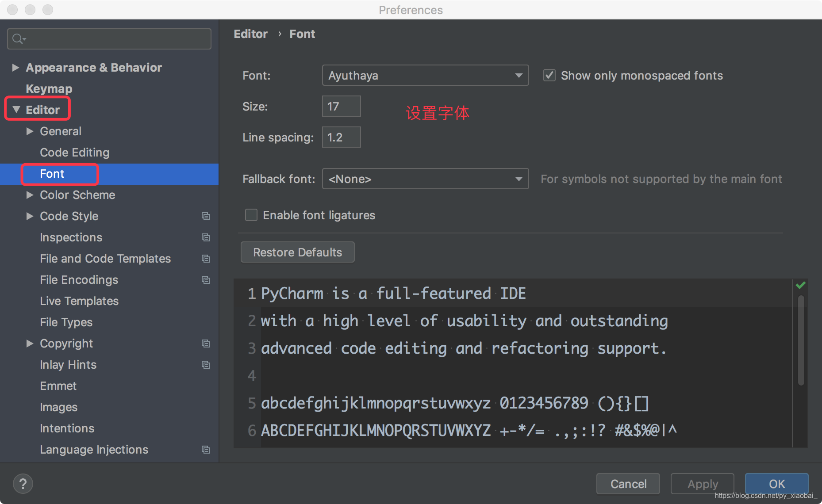Click the Size input field
The width and height of the screenshot is (822, 504).
342,106
